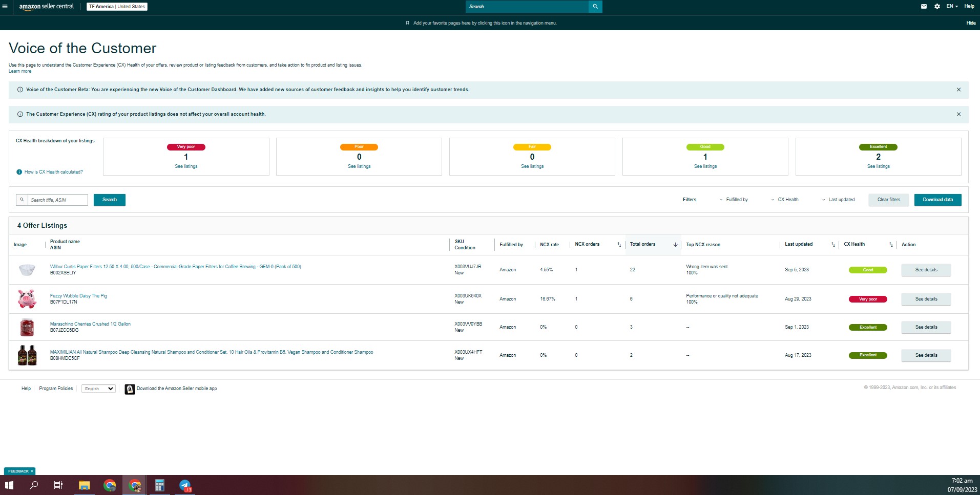This screenshot has width=980, height=495.
Task: Open Wilbur Curtis Paper Filters product link
Action: [175, 267]
